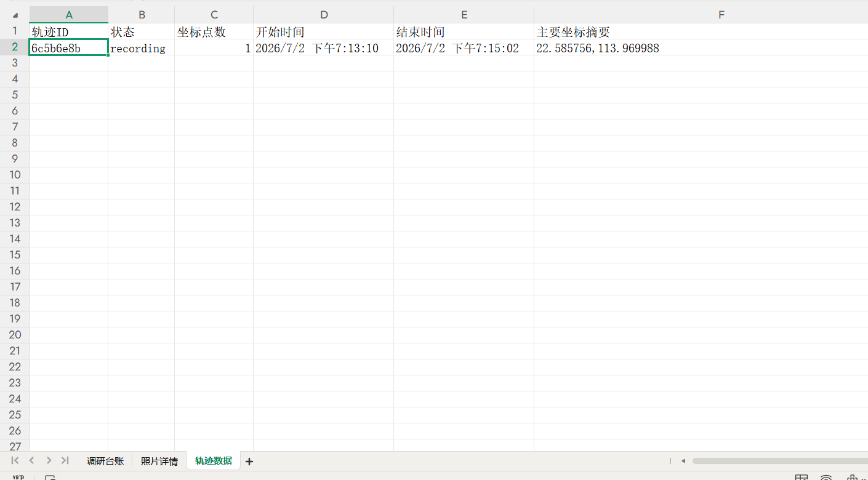
Task: Select row 2 header
Action: [x=15, y=47]
